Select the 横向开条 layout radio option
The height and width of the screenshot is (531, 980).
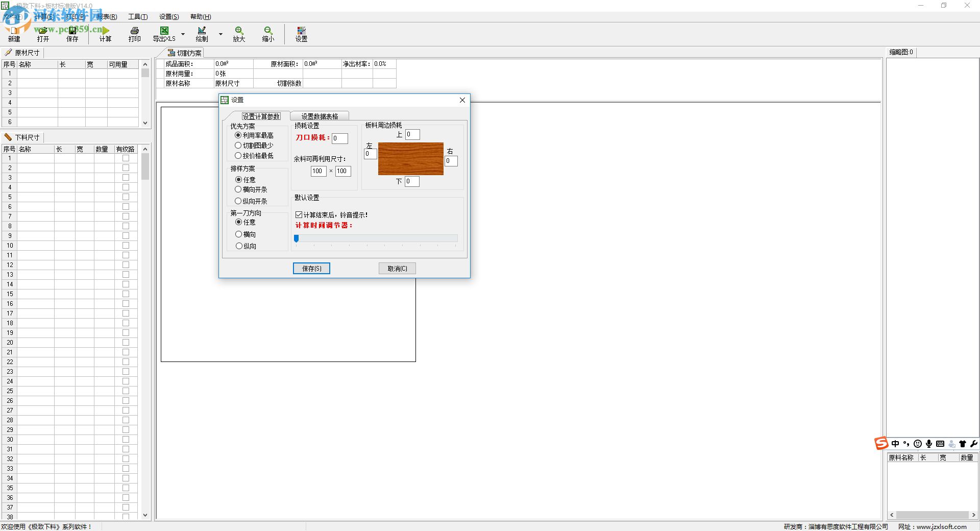(238, 189)
